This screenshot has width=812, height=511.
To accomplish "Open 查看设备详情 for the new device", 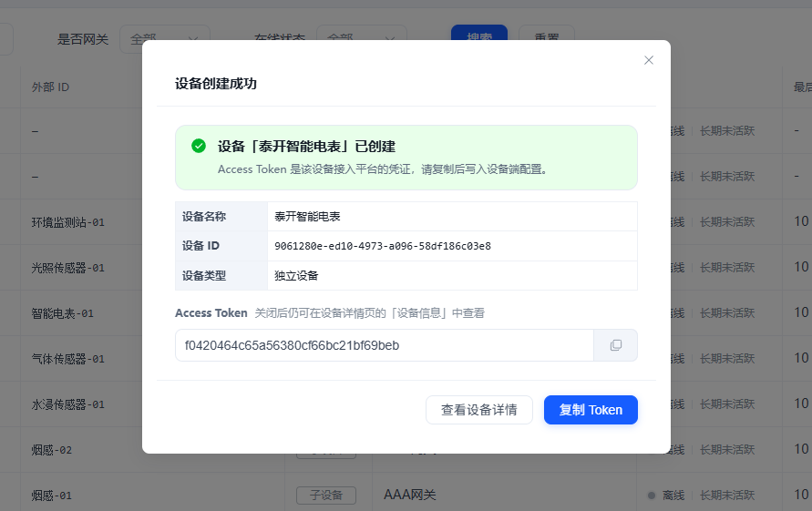I will [479, 410].
